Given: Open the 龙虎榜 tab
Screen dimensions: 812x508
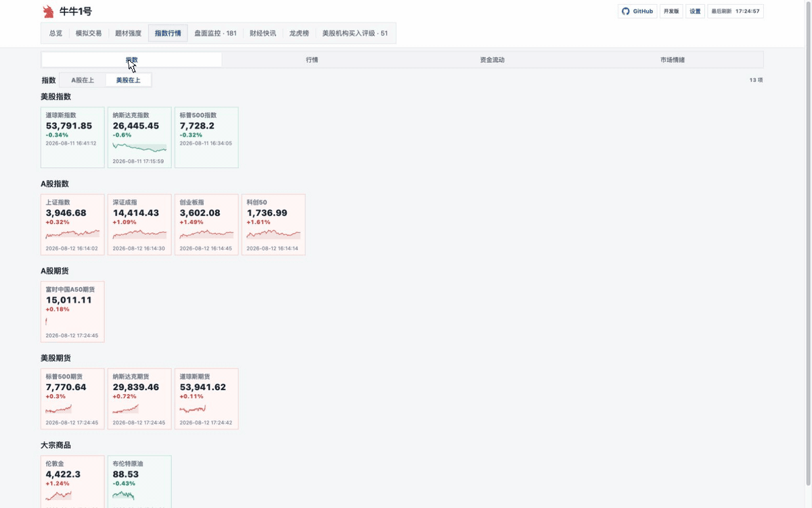Looking at the screenshot, I should [x=299, y=33].
